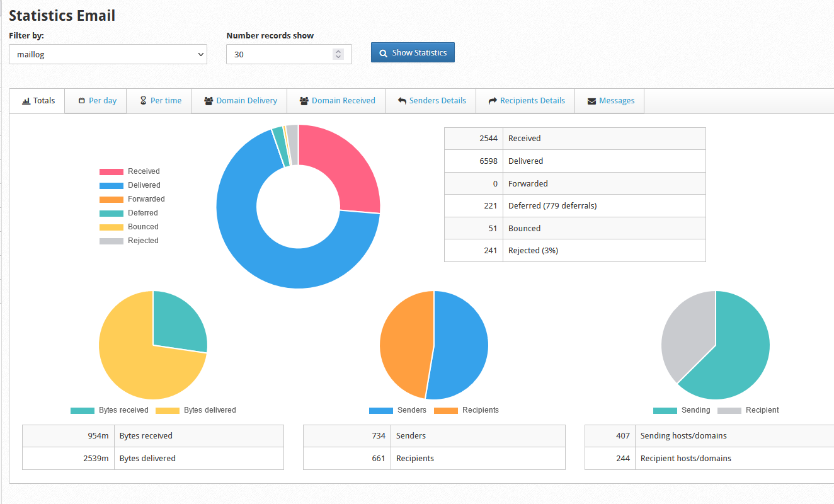Click the users icon beside Domain Received
Viewport: 834px width, 504px height.
tap(304, 101)
